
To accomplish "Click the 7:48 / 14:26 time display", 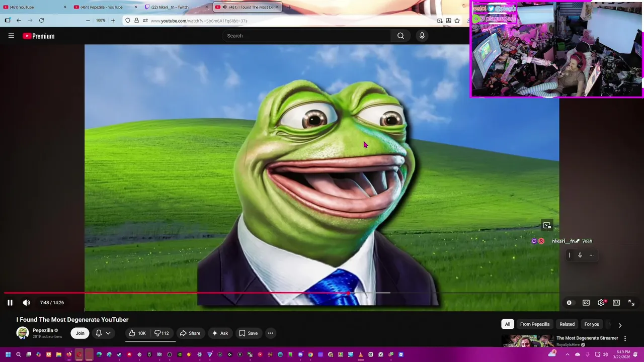I will (x=52, y=303).
